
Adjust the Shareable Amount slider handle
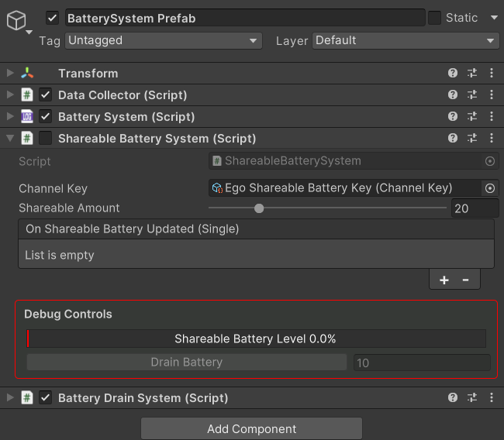point(259,208)
